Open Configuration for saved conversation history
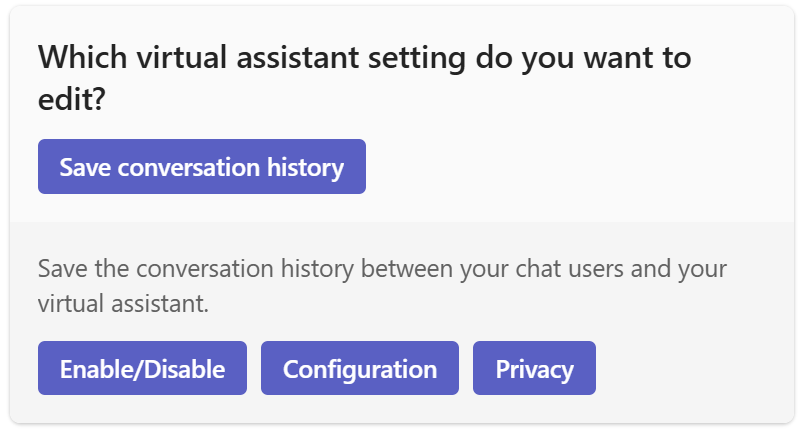This screenshot has height=430, width=803. (x=359, y=368)
